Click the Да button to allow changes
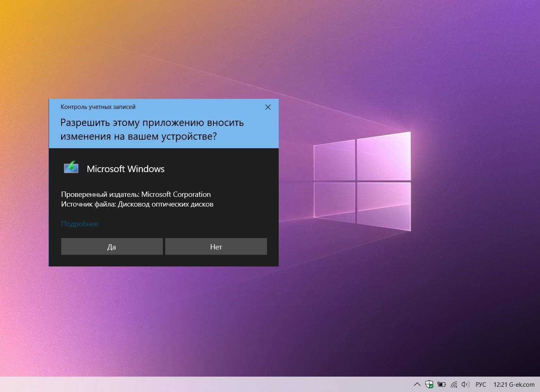 [x=112, y=247]
